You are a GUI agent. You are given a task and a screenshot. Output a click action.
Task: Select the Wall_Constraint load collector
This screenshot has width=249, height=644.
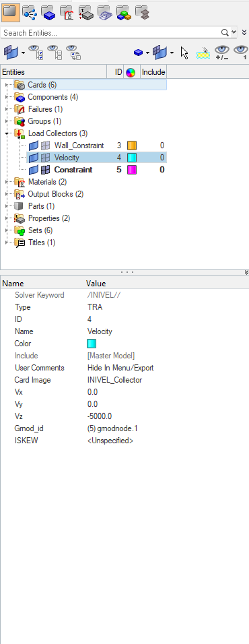coord(79,146)
